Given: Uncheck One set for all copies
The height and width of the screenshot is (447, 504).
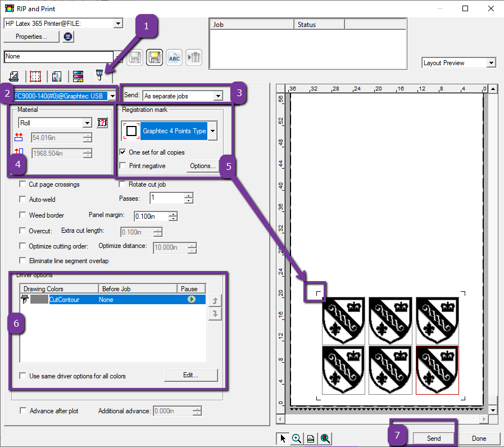Looking at the screenshot, I should 122,152.
